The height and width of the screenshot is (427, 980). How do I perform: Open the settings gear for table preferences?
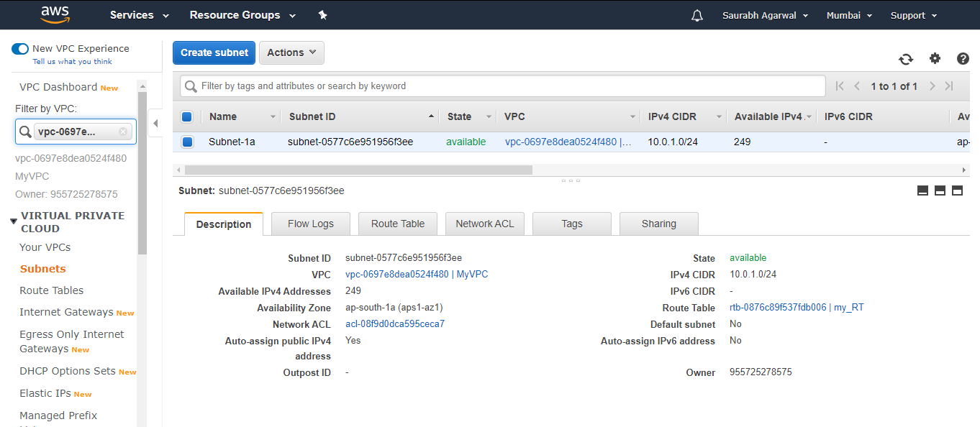(935, 59)
